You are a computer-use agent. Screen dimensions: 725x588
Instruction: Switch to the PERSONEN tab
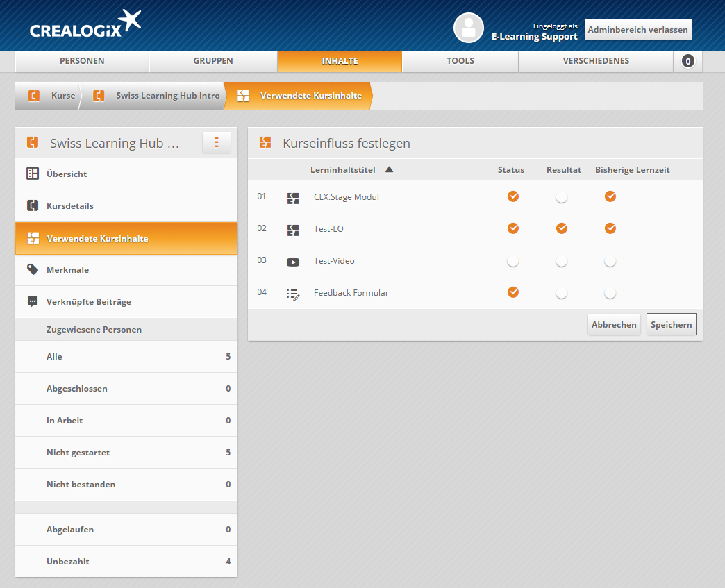82,61
